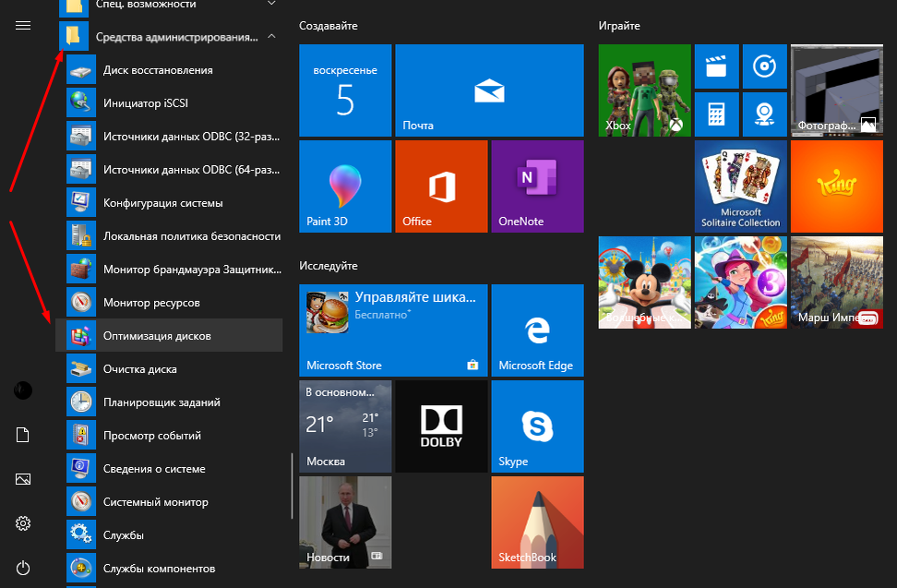Launch Системный монитор
Image resolution: width=897 pixels, height=588 pixels.
click(169, 501)
